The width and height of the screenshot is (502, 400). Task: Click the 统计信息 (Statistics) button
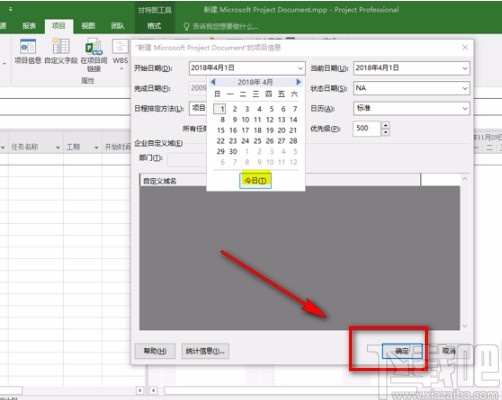pos(205,351)
